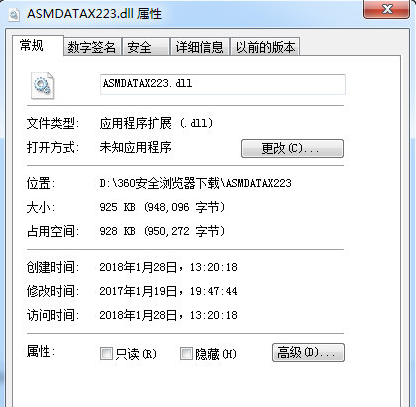Click the 更改(C)... button
Screen dimensions: 416x407
coord(292,148)
